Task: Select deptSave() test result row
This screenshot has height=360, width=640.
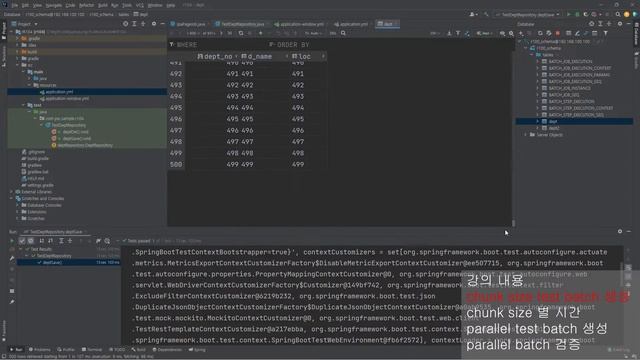Action: click(68, 262)
